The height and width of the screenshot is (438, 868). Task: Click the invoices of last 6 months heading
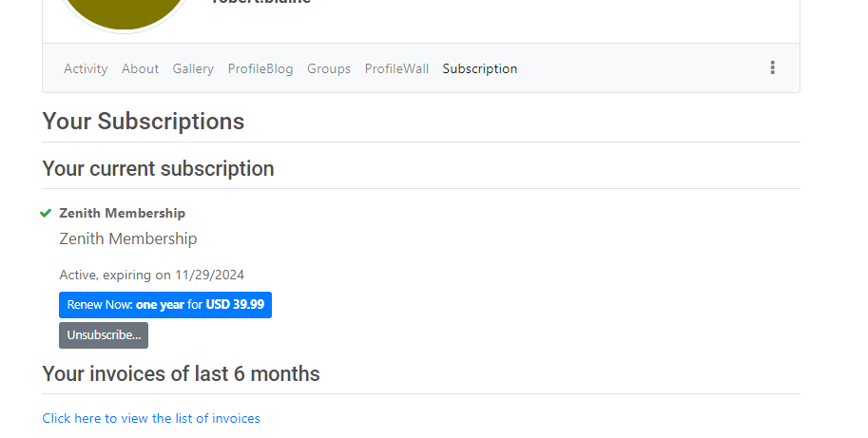(181, 373)
